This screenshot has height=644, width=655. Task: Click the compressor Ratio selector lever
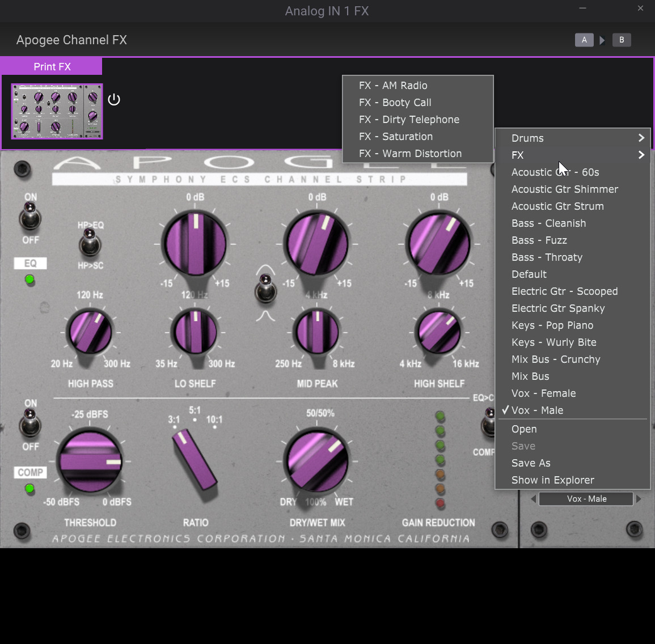pos(195,460)
